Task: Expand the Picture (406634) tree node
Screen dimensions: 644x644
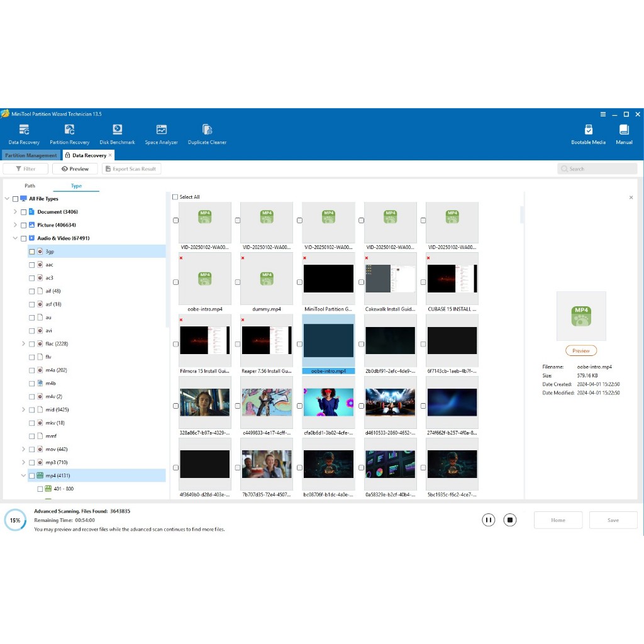Action: click(15, 225)
